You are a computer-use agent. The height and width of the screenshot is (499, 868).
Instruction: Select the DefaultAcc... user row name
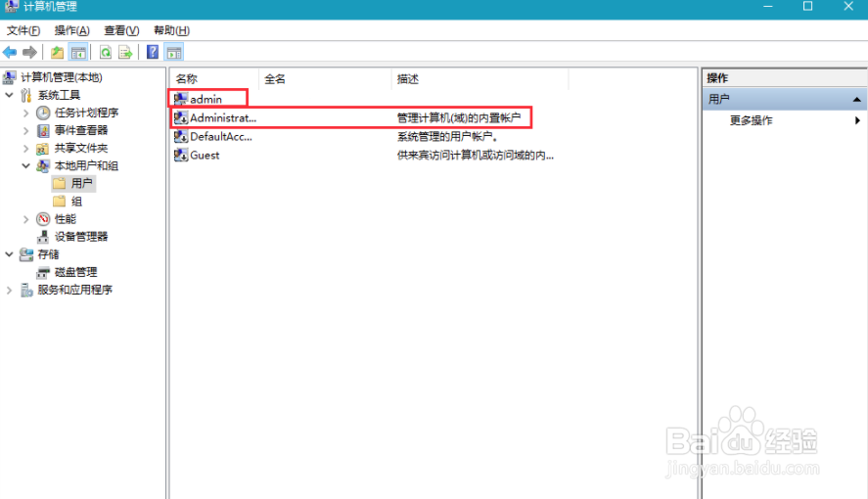click(221, 137)
